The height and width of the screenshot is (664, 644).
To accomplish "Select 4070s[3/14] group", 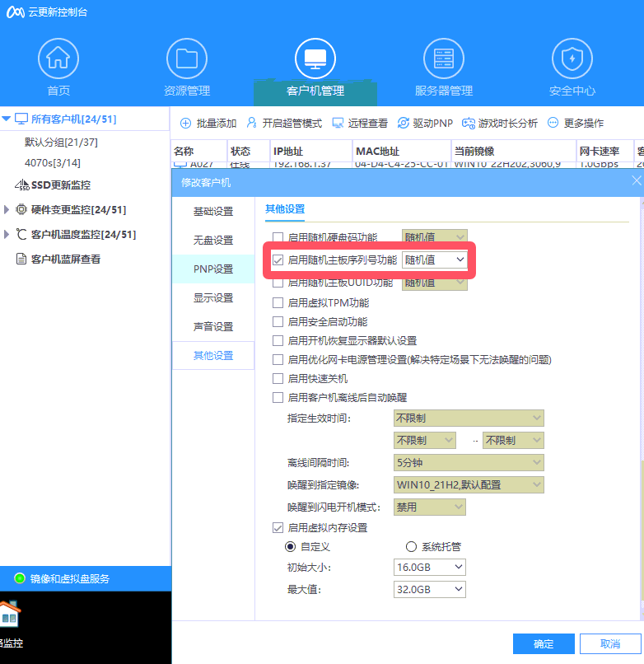I will (53, 162).
